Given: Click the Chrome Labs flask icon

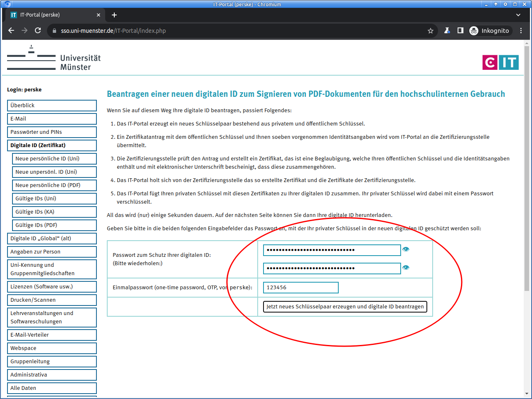Looking at the screenshot, I should coord(447,31).
